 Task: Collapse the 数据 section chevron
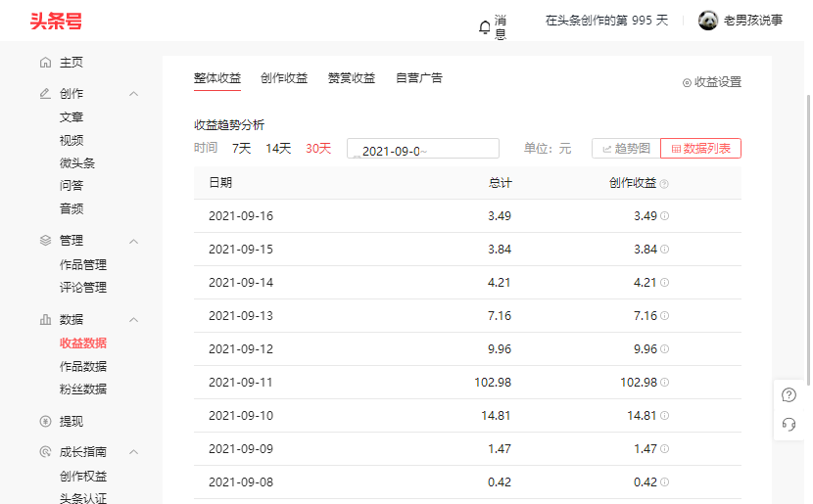[134, 320]
